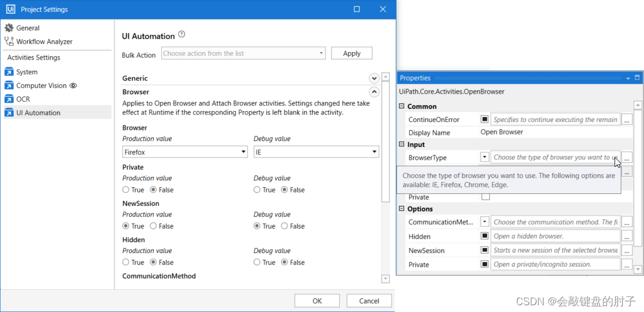Open the help question mark beside UI Automation
Viewport: 644px width, 312px height.
pyautogui.click(x=182, y=35)
